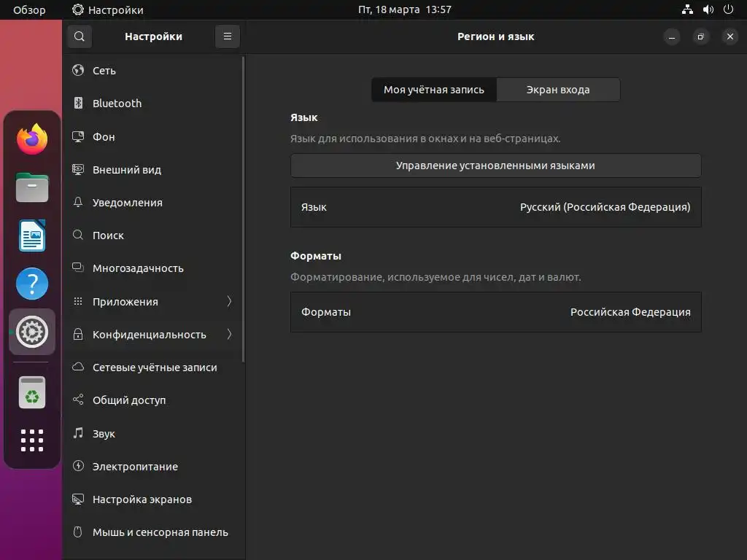Open the "Форматы" region selector row
747x560 pixels.
tap(495, 312)
